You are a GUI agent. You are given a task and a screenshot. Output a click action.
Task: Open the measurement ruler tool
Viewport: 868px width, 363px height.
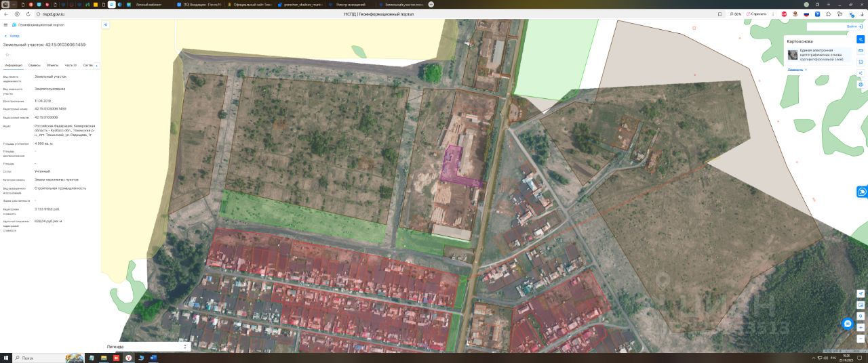(861, 51)
